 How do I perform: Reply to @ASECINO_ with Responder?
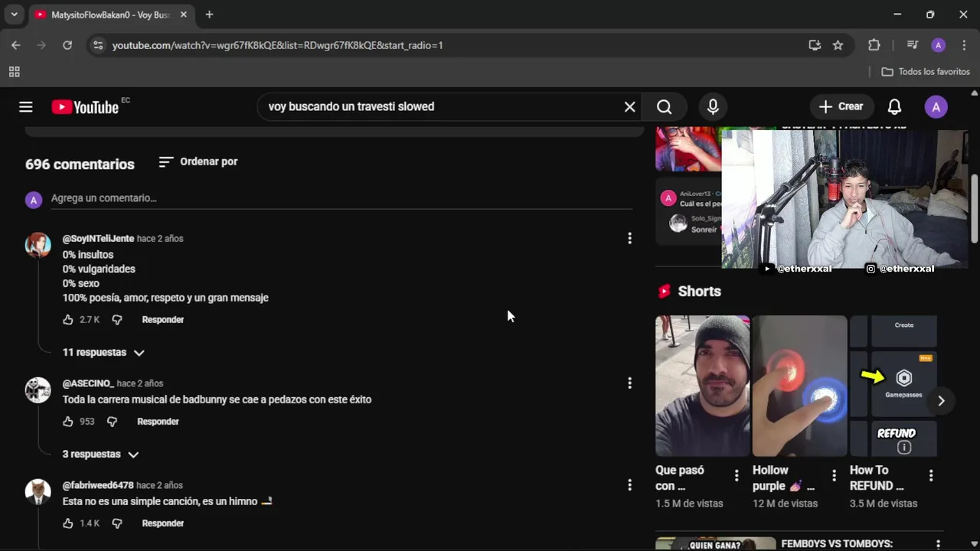click(158, 422)
